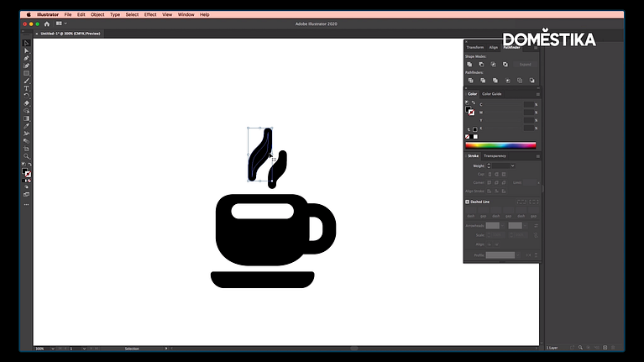Open the arrange documents dropdown

click(60, 24)
